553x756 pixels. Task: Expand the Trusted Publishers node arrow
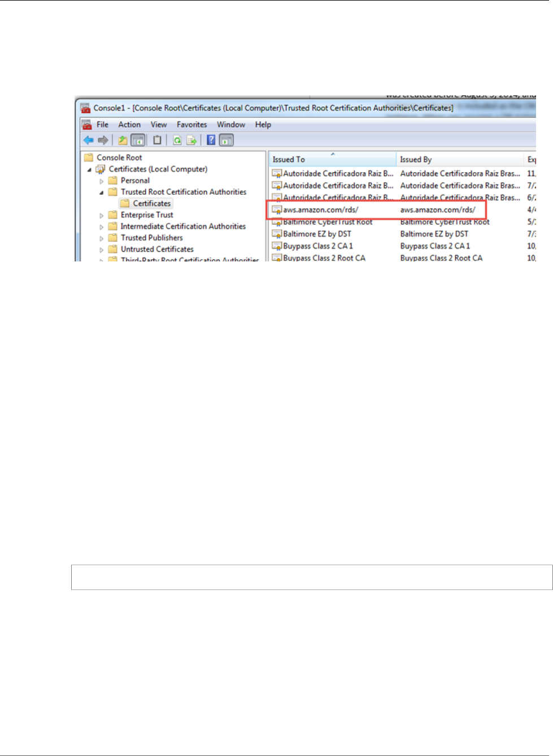coord(102,238)
